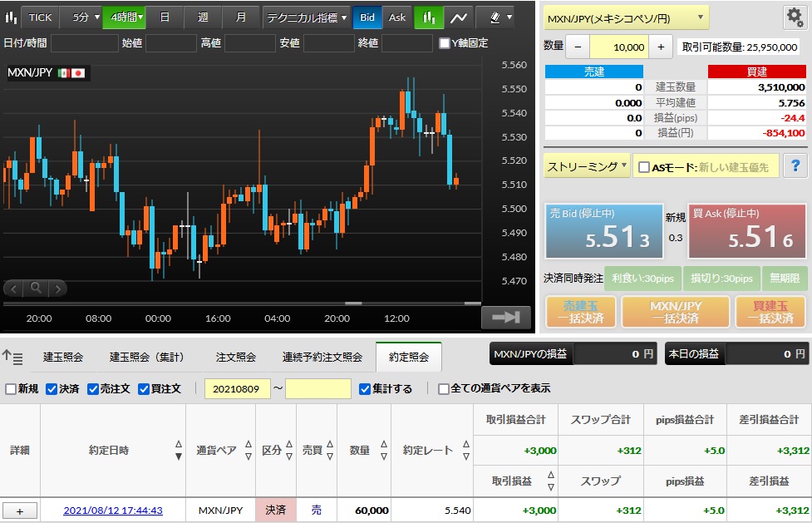Sort by 数量 column arrows
This screenshot has height=523, width=812.
[384, 450]
